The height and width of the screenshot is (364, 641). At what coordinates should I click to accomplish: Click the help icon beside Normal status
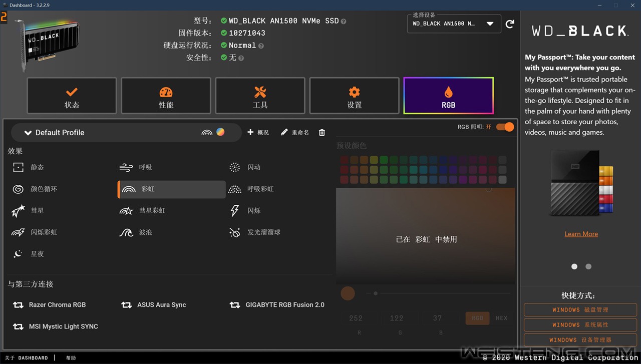coord(261,46)
